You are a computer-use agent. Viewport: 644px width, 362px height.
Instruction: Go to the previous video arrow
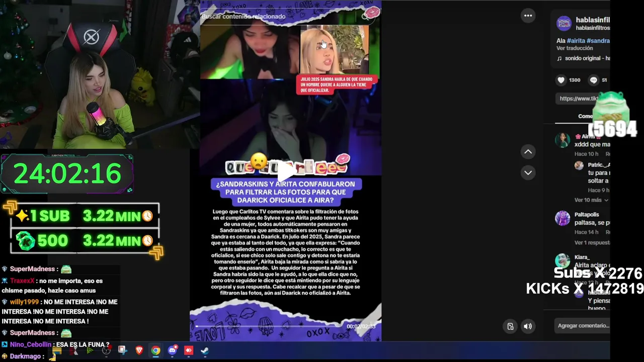[x=528, y=151]
